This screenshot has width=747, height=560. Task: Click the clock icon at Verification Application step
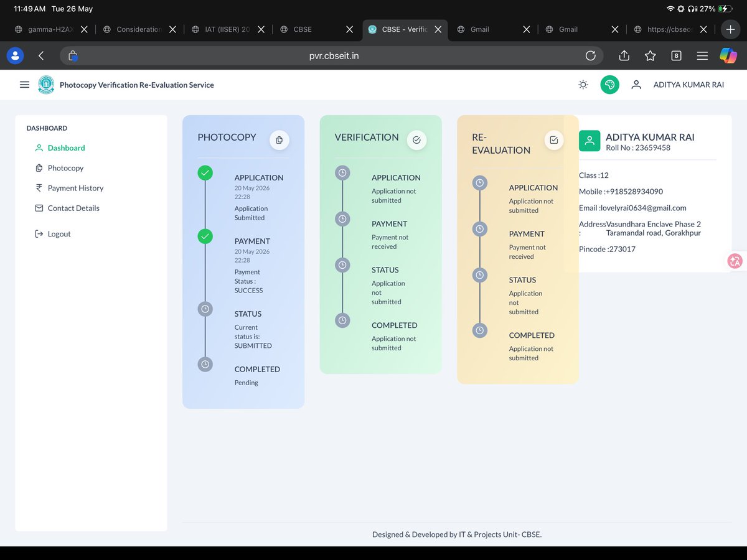point(342,173)
